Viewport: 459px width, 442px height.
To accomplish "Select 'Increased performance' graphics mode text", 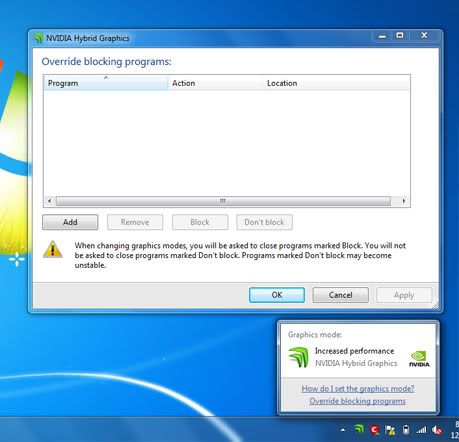I will [354, 351].
